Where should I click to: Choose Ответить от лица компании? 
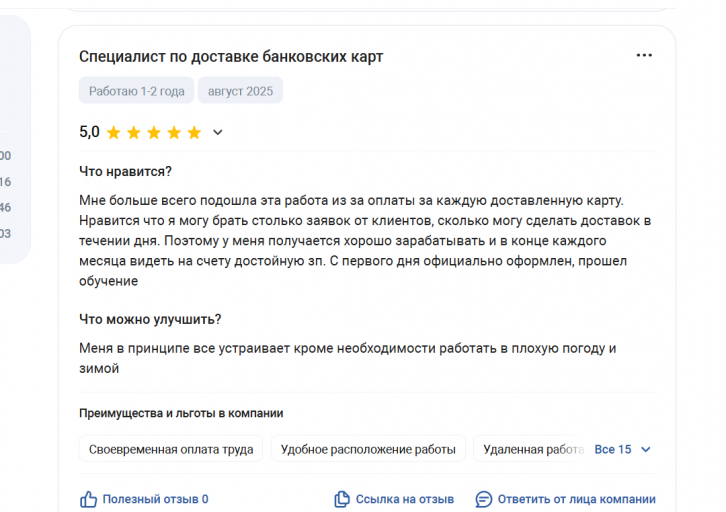(x=576, y=500)
